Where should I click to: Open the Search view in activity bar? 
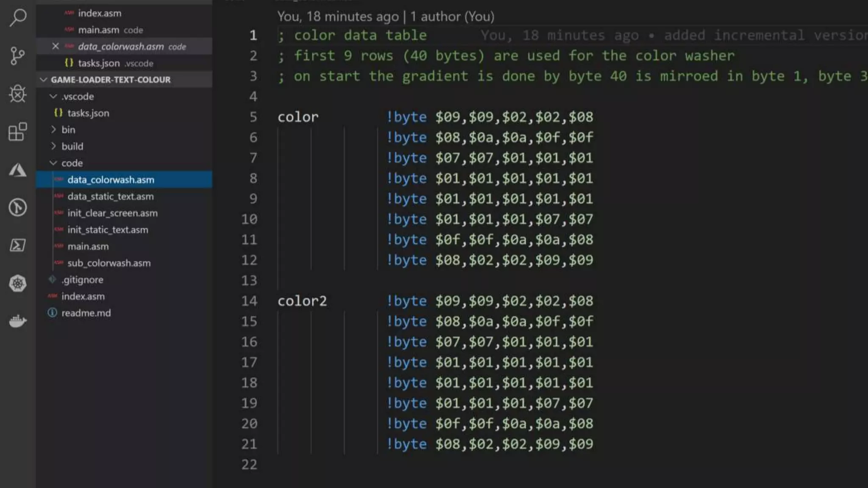(18, 18)
